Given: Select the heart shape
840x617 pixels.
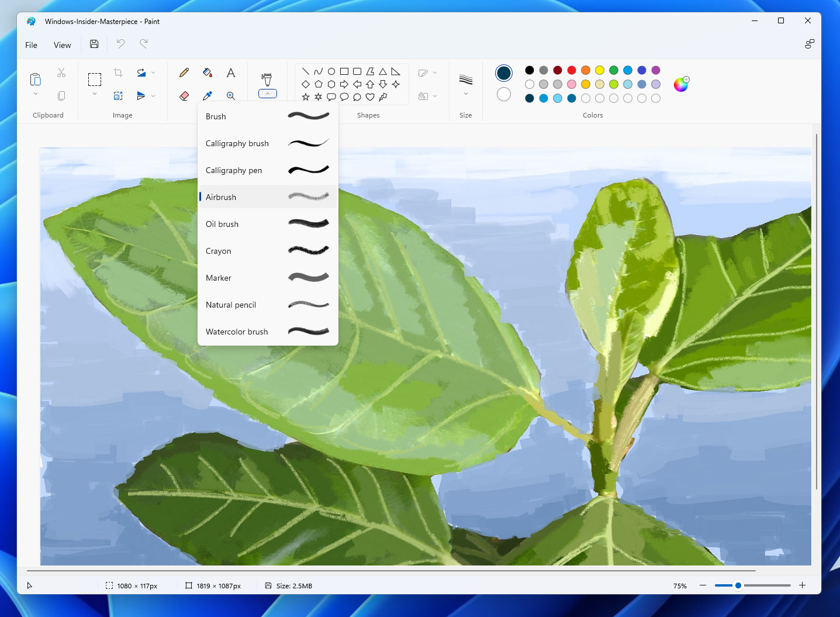Looking at the screenshot, I should (369, 97).
